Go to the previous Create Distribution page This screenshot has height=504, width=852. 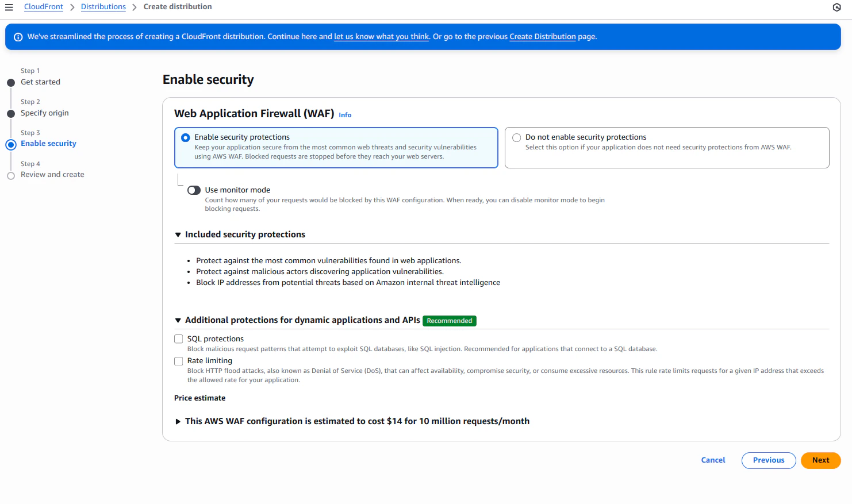coord(542,36)
